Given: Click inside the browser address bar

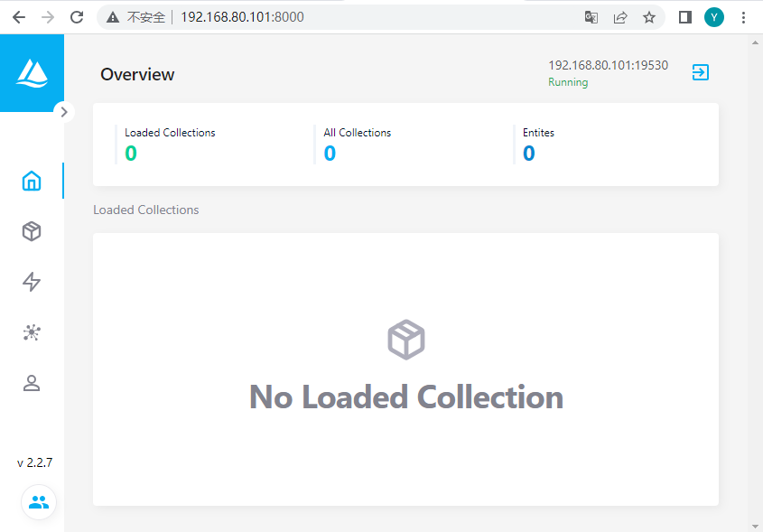Looking at the screenshot, I should coord(271,16).
